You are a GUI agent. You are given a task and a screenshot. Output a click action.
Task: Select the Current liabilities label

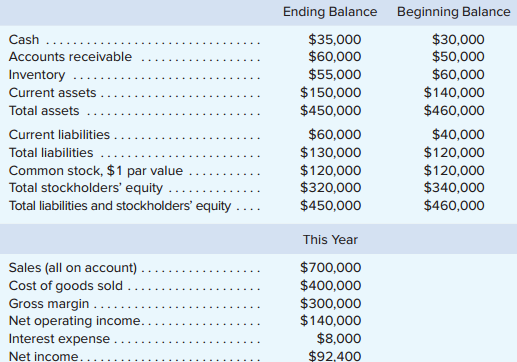tap(59, 135)
